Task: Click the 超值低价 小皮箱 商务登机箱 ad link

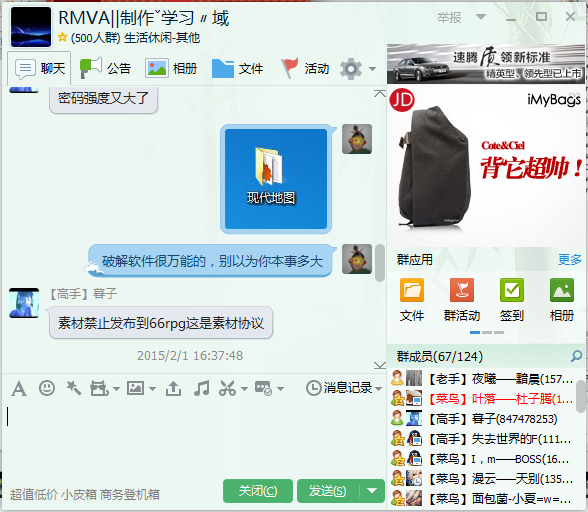Action: [85, 495]
